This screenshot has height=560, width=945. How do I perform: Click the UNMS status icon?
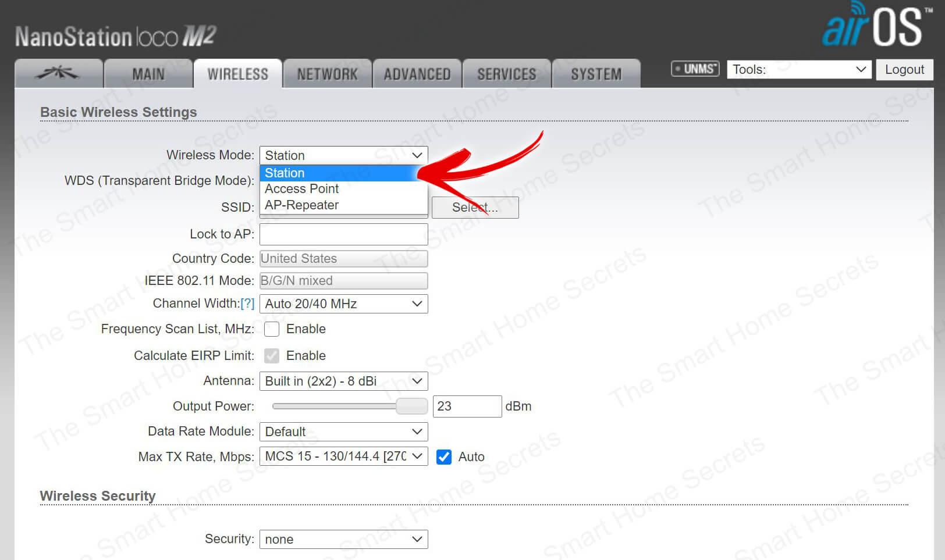[695, 69]
